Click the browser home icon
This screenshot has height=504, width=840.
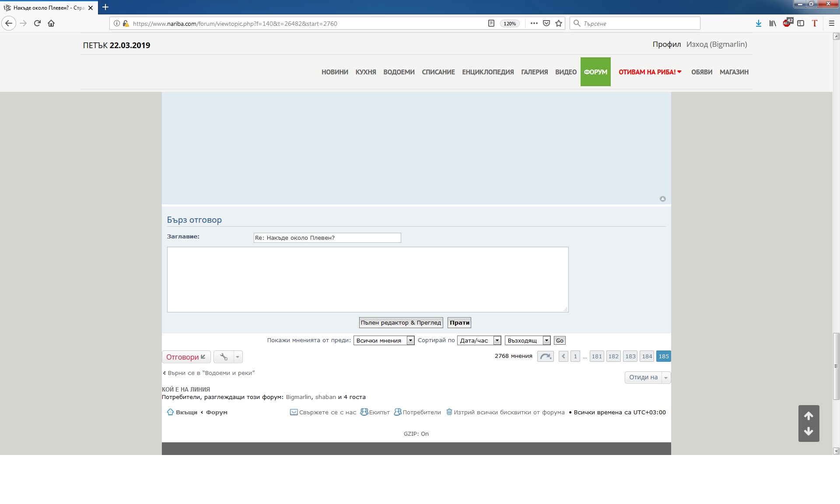click(x=51, y=23)
